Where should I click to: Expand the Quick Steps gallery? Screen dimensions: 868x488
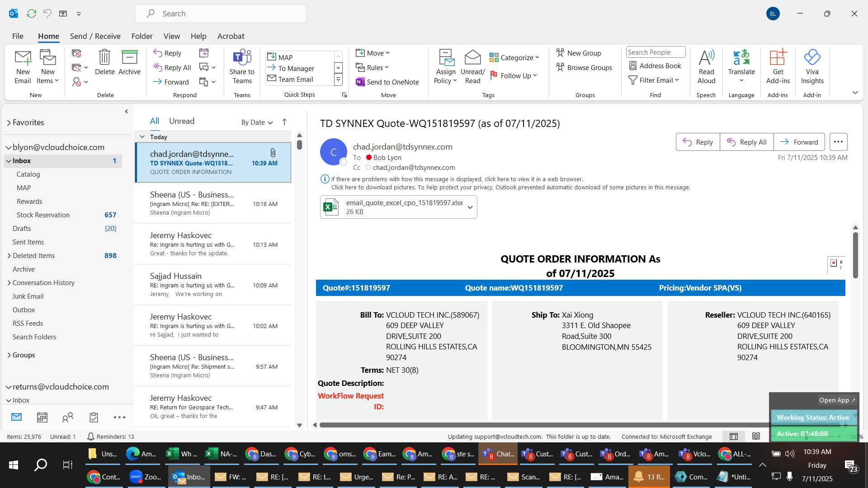point(338,80)
